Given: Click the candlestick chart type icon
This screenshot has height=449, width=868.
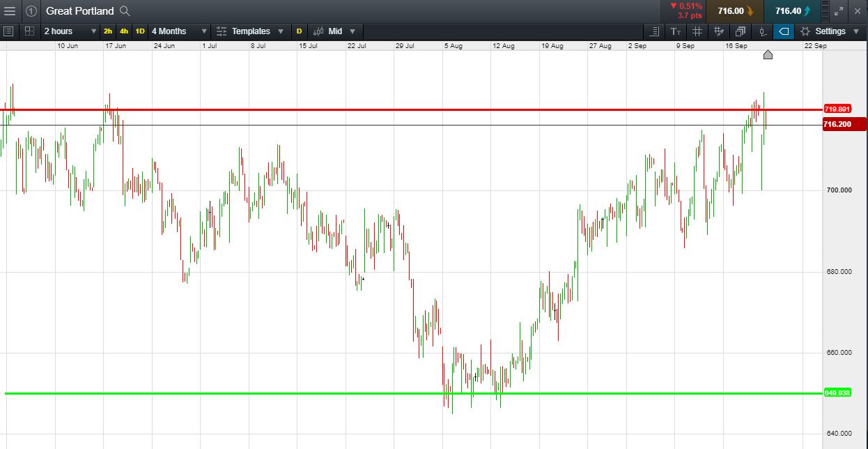Looking at the screenshot, I should (x=318, y=31).
